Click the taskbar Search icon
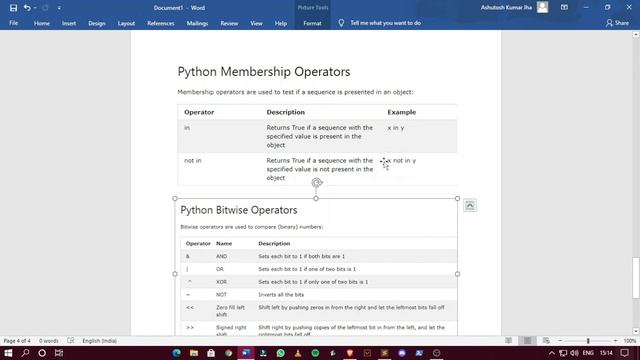 tap(25, 353)
